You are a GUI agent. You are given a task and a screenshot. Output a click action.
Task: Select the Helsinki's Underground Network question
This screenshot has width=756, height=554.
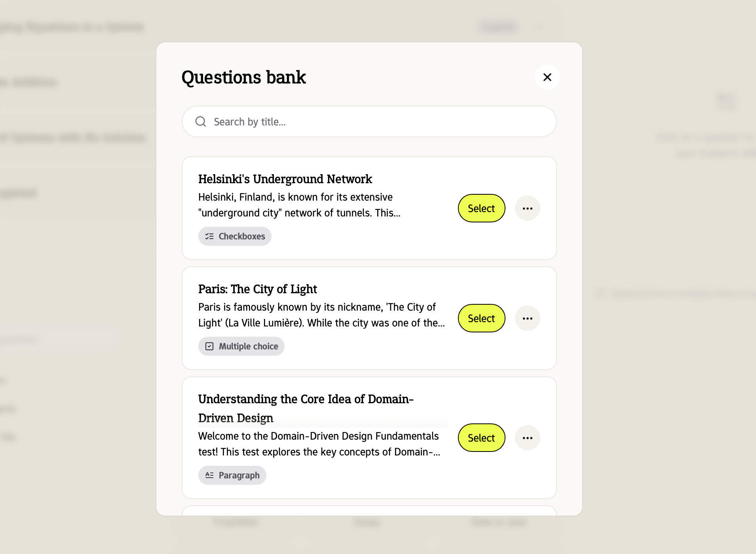click(481, 208)
